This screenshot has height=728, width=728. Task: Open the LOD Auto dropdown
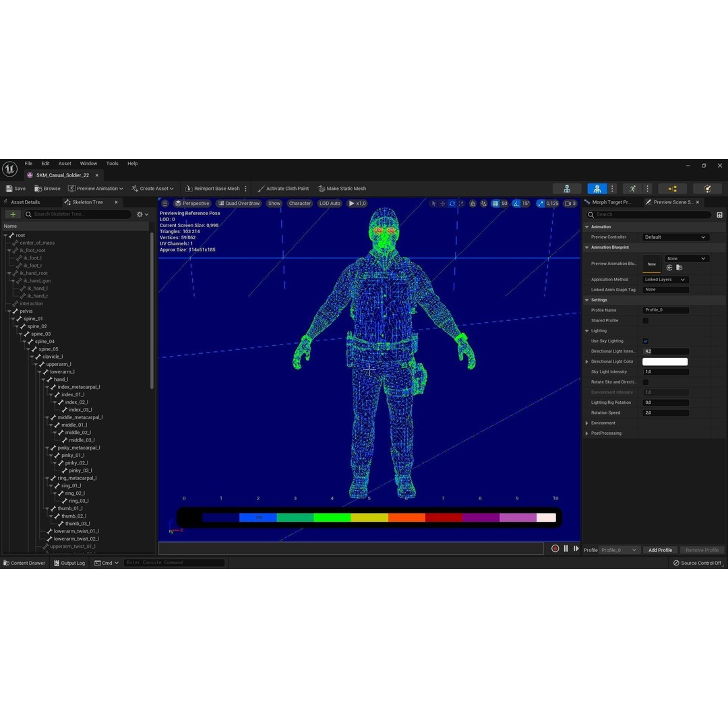[330, 203]
